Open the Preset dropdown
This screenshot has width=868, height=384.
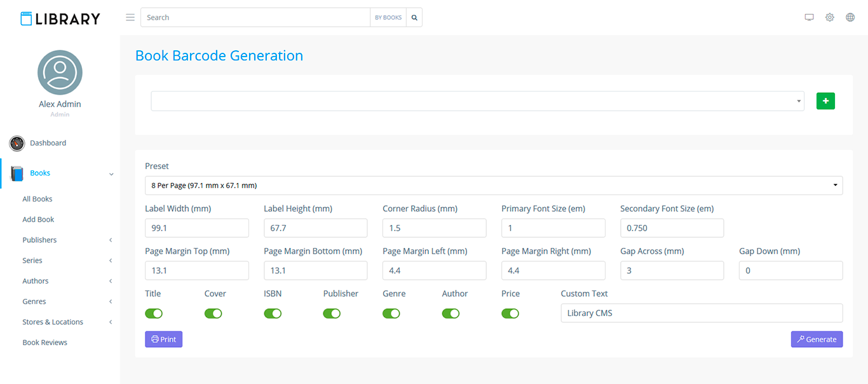(x=494, y=186)
